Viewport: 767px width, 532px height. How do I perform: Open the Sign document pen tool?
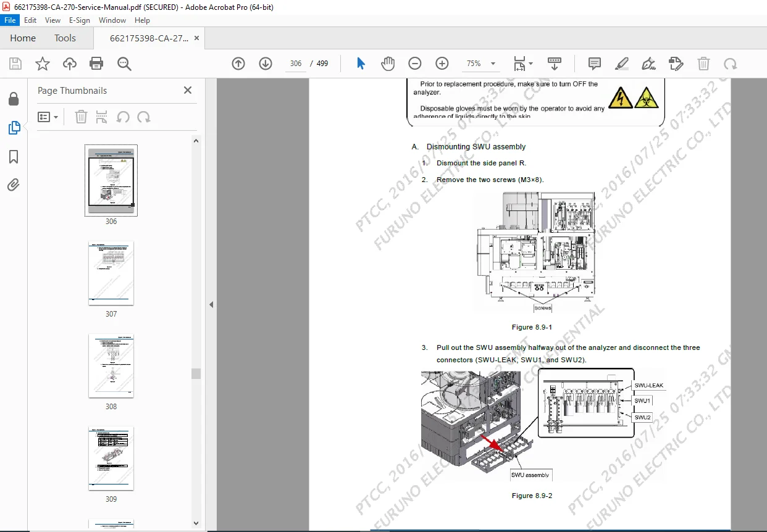[648, 64]
